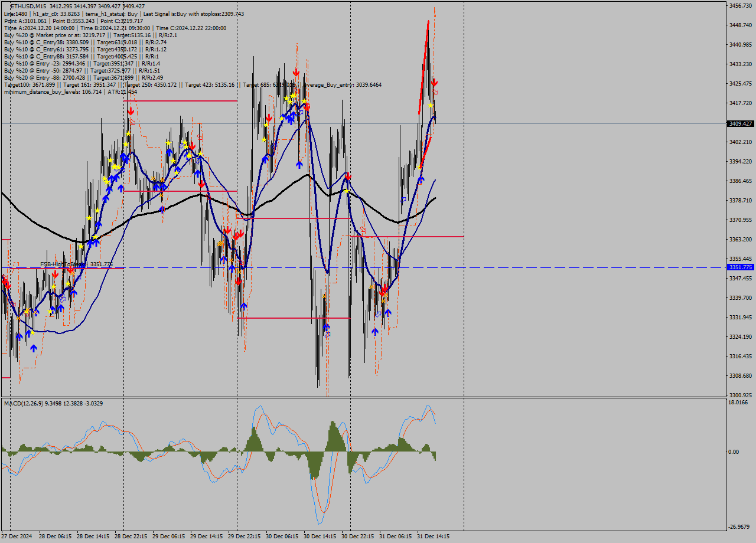Click the 3339.700 price scale value

tap(740, 297)
